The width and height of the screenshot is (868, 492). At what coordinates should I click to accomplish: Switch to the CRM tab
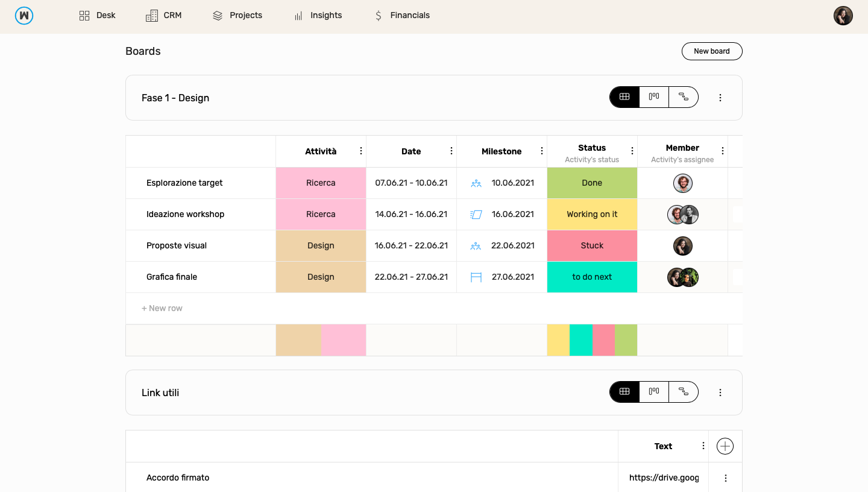point(164,15)
